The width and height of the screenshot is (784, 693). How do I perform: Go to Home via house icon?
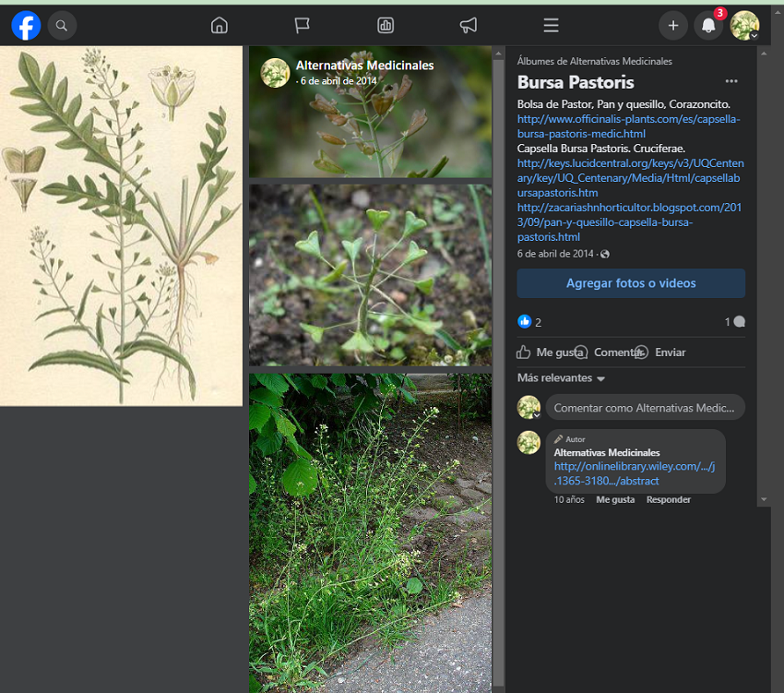(220, 26)
